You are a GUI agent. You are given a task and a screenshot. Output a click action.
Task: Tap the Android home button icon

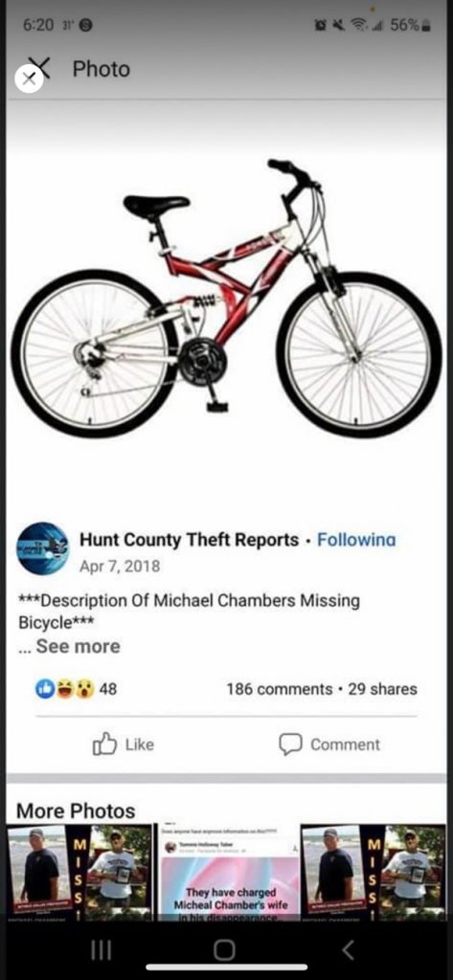pyautogui.click(x=225, y=950)
